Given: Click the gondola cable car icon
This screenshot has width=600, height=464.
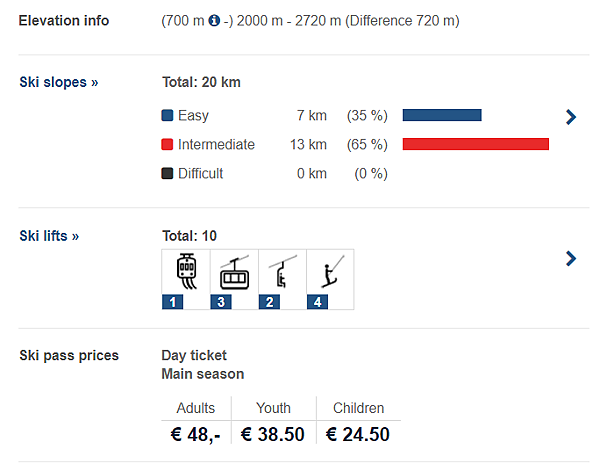Looking at the screenshot, I should (233, 272).
